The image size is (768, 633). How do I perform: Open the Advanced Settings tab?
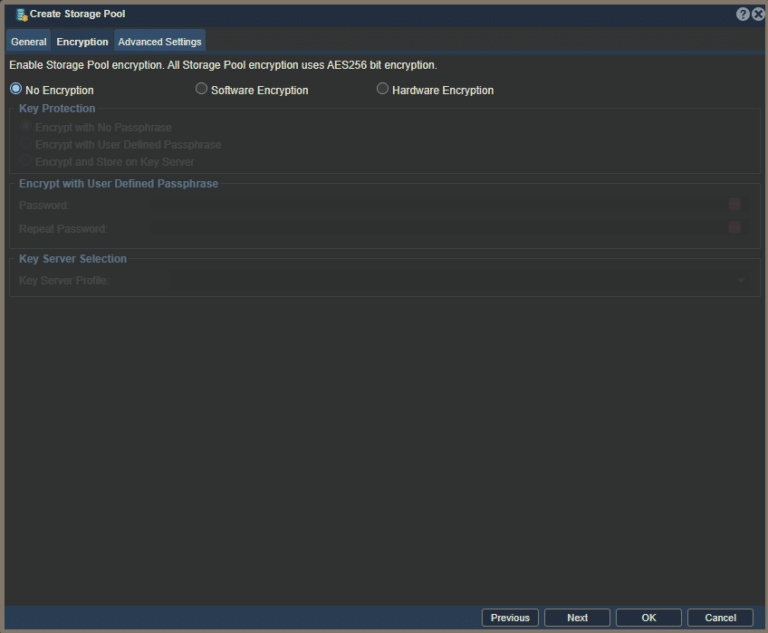click(160, 42)
